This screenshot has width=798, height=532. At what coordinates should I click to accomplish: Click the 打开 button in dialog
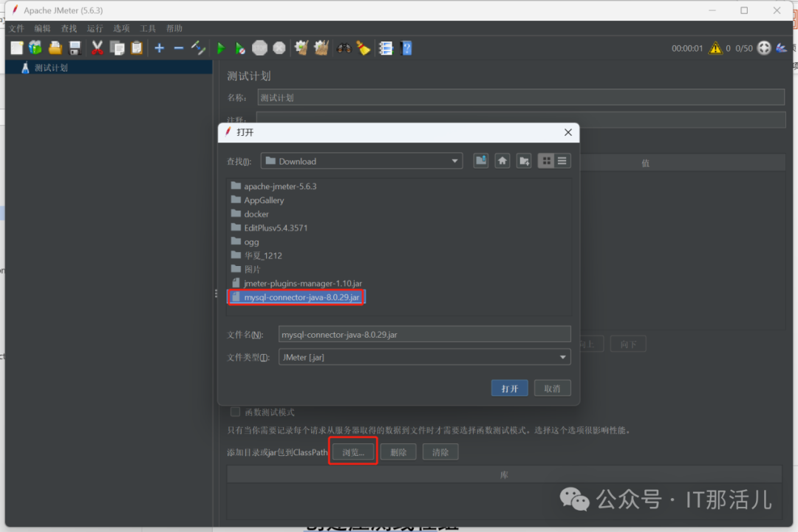click(x=509, y=389)
